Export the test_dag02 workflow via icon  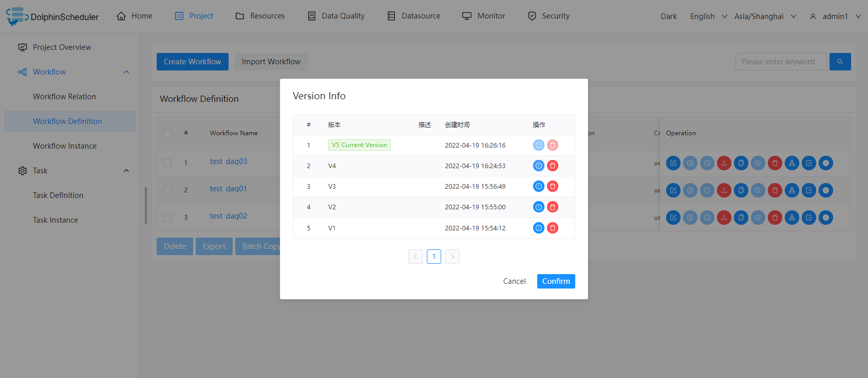coord(809,218)
